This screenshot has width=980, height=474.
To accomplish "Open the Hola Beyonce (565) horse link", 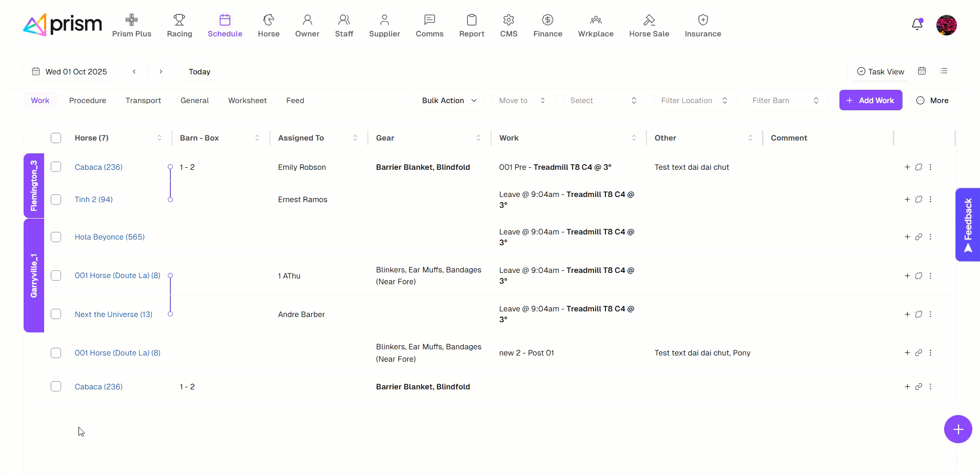I will tap(110, 237).
